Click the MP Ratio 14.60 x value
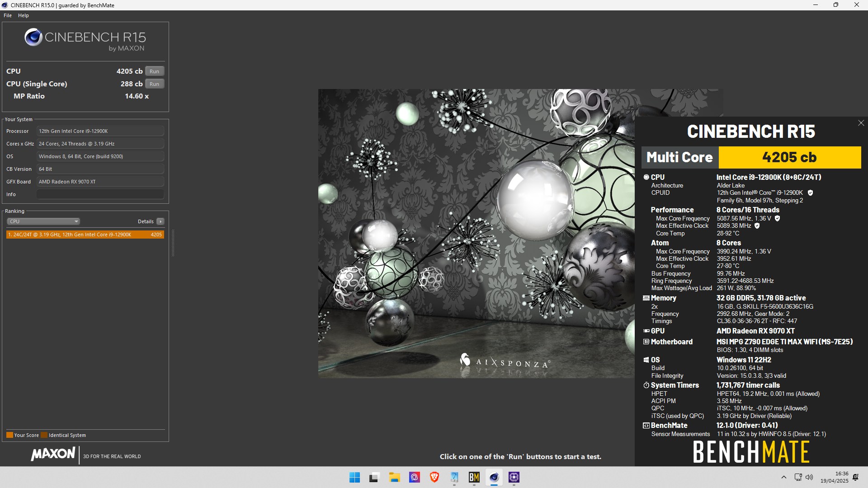The image size is (868, 488). point(137,96)
